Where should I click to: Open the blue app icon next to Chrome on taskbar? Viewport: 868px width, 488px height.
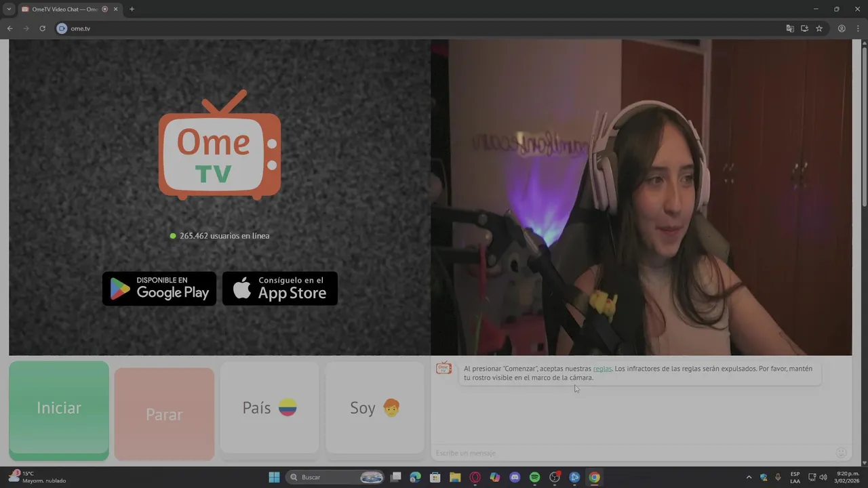click(574, 477)
